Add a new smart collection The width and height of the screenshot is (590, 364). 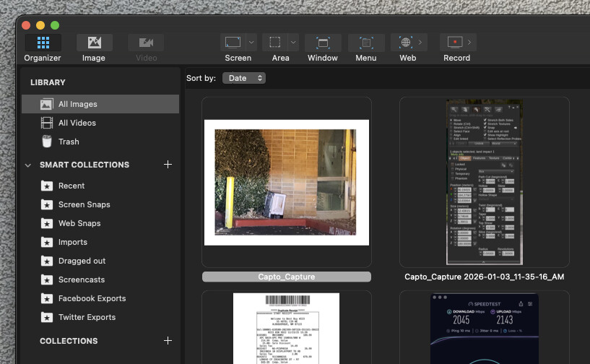[x=168, y=165]
